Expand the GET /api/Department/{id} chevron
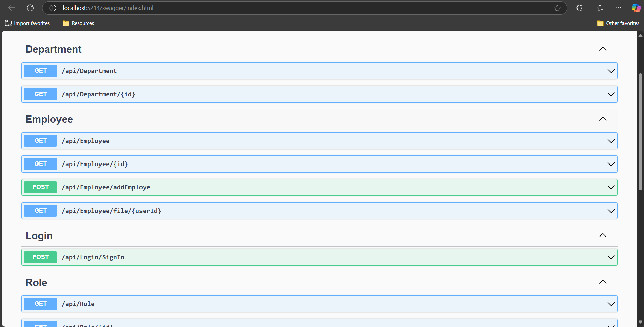This screenshot has height=327, width=644. point(611,94)
